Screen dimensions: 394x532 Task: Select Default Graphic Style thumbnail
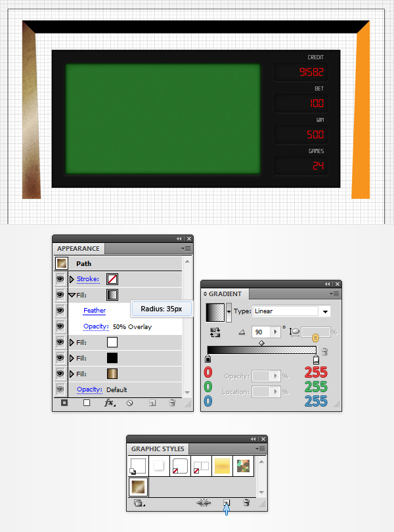point(138,466)
